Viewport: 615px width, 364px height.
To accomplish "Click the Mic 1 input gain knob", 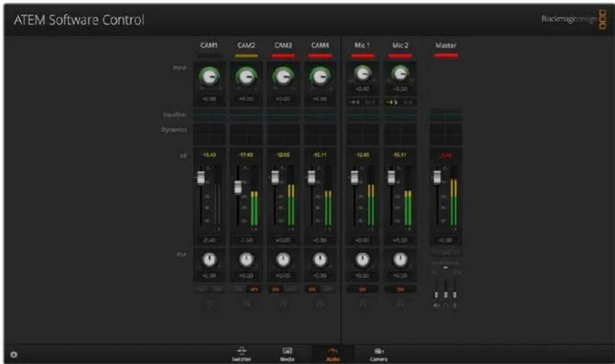I will pos(363,73).
